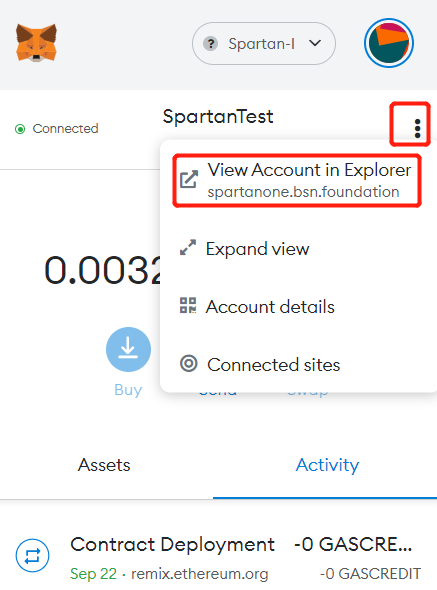Click the swap arrows icon on Contract Deployment

[32, 555]
